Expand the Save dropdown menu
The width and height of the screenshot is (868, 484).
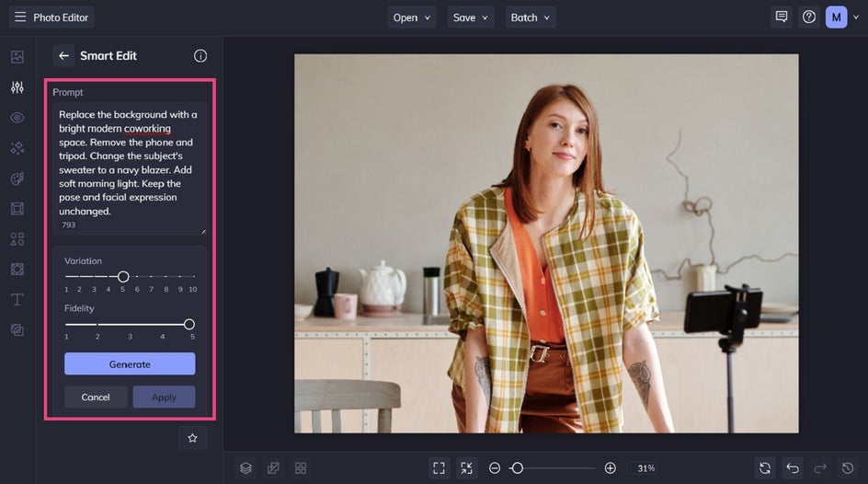click(471, 17)
